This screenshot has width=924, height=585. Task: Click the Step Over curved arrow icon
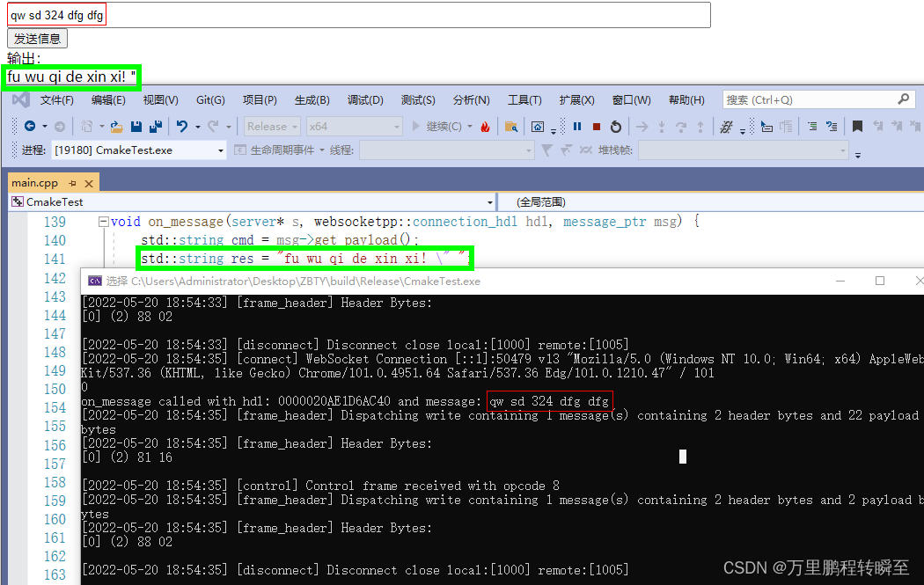tap(681, 127)
